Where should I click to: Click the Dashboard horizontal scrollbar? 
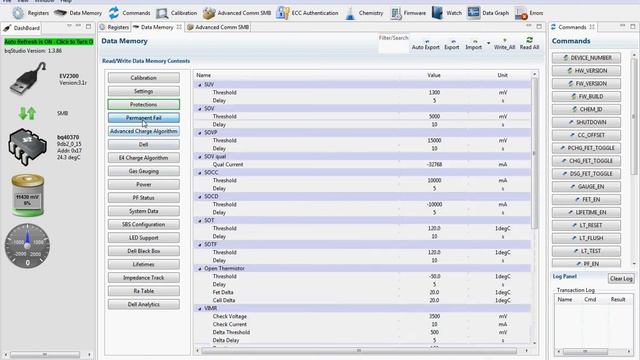45,354
